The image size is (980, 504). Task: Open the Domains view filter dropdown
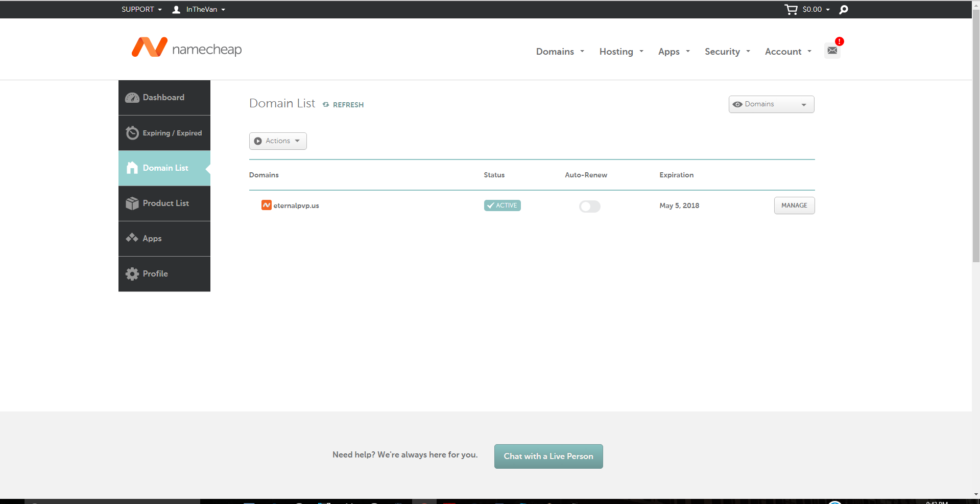[x=771, y=104]
